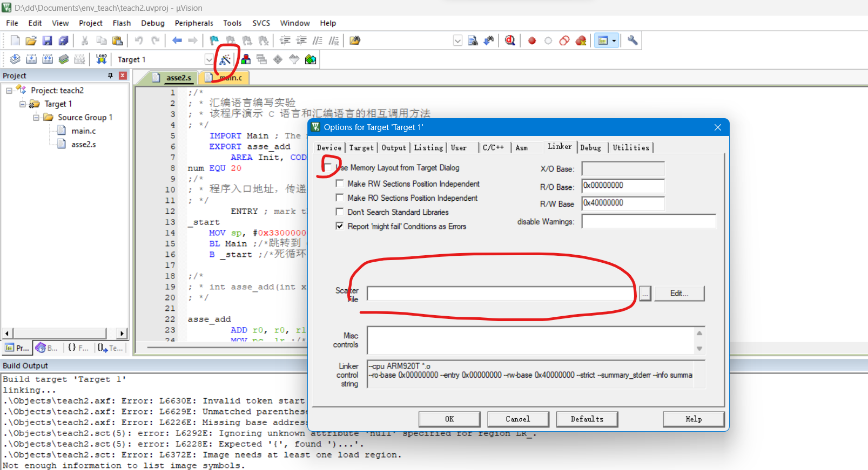Viewport: 868px width, 470px height.
Task: Download to flash with the LOAD icon
Action: tap(101, 59)
